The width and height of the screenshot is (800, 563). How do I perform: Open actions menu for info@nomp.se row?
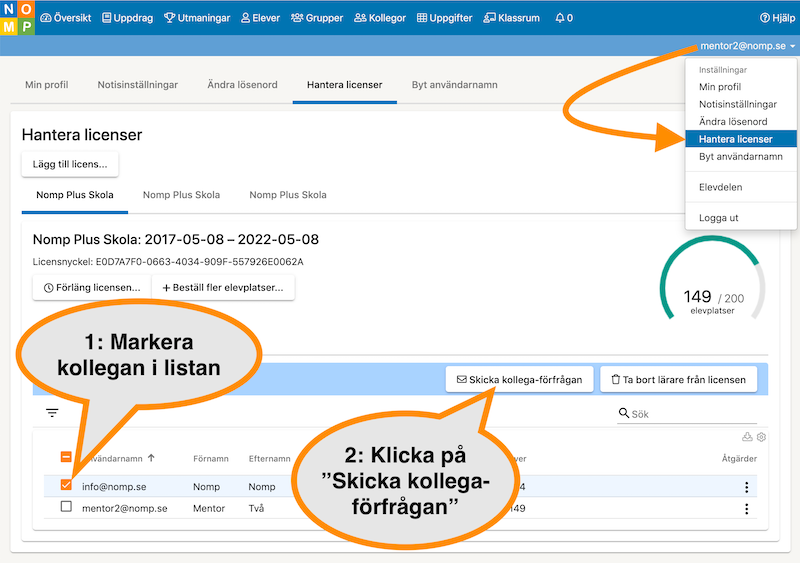(x=746, y=487)
